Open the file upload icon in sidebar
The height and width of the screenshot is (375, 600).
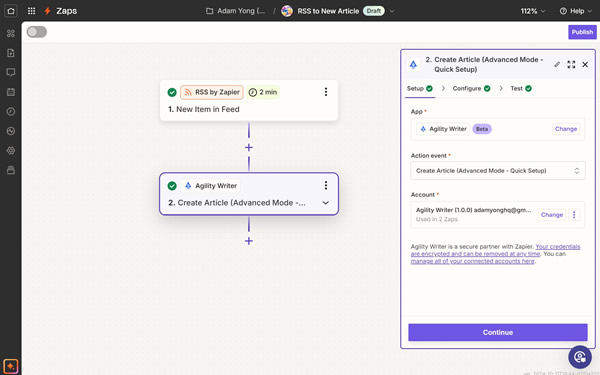click(11, 53)
